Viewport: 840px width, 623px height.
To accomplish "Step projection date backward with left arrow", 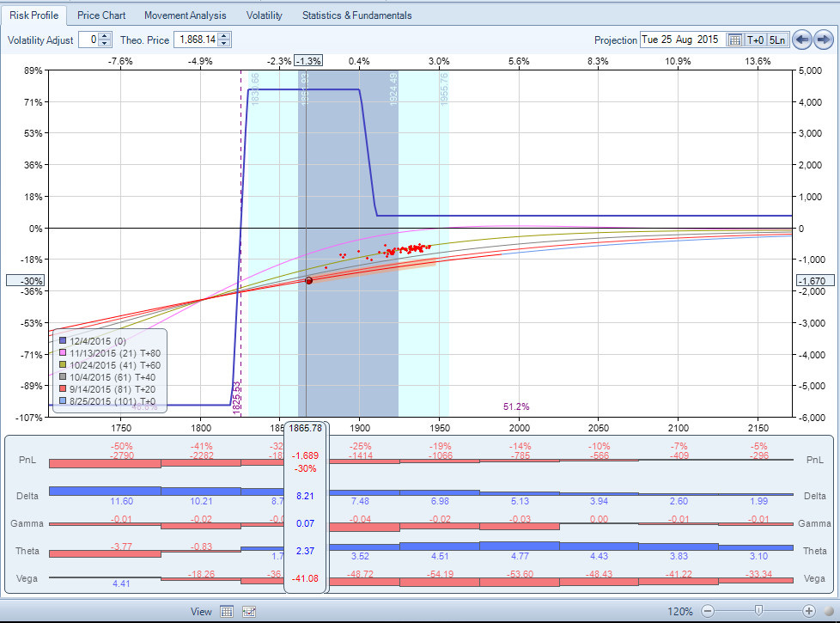I will pyautogui.click(x=802, y=40).
